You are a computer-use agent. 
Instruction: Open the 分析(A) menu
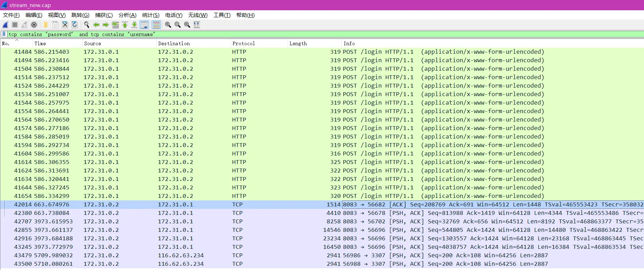pyautogui.click(x=127, y=15)
